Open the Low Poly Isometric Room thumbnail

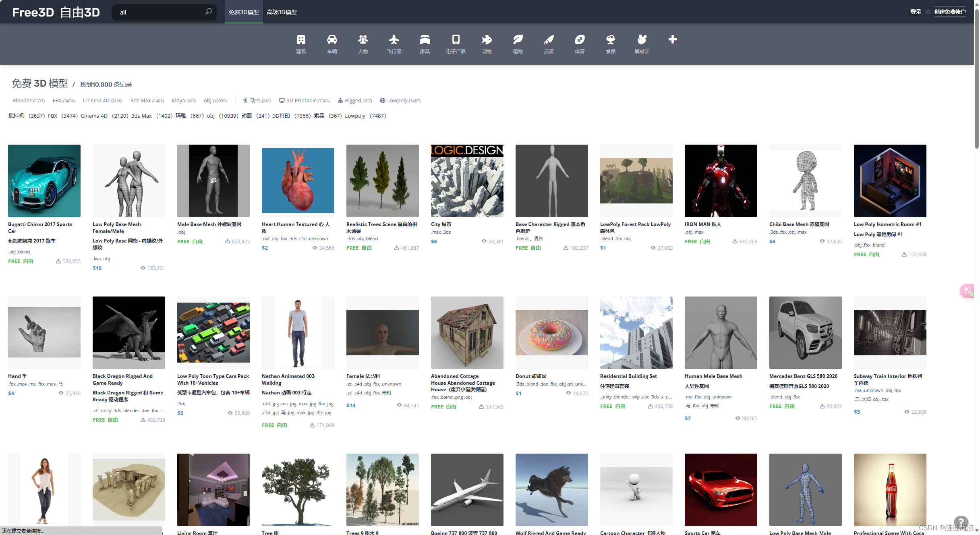point(890,181)
